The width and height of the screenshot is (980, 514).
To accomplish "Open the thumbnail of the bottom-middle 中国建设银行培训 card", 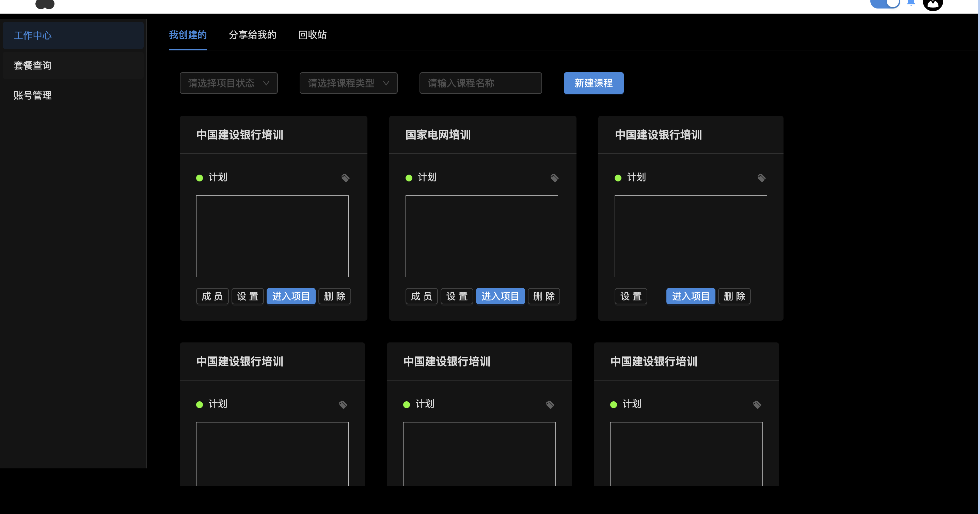I will pyautogui.click(x=479, y=454).
